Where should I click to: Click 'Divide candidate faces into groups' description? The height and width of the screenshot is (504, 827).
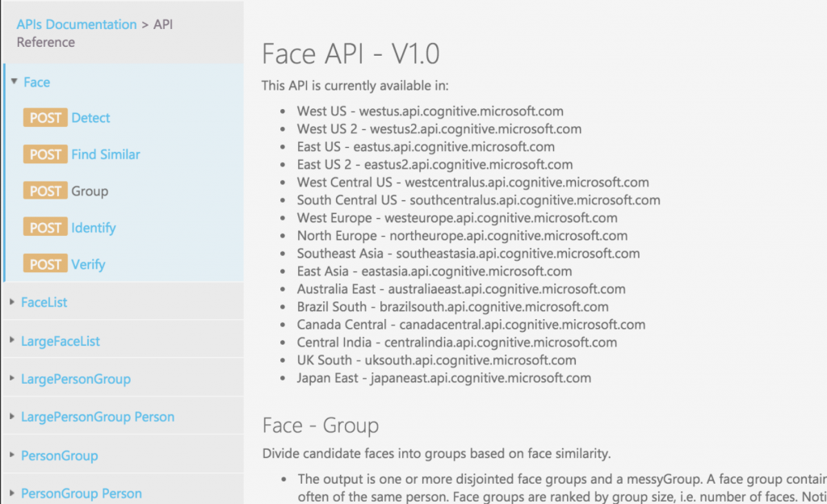(436, 454)
